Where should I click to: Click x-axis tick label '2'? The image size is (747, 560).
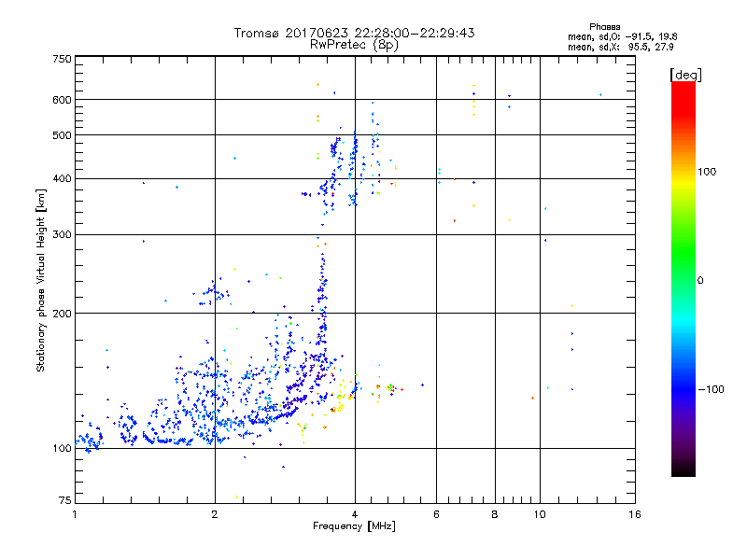215,514
